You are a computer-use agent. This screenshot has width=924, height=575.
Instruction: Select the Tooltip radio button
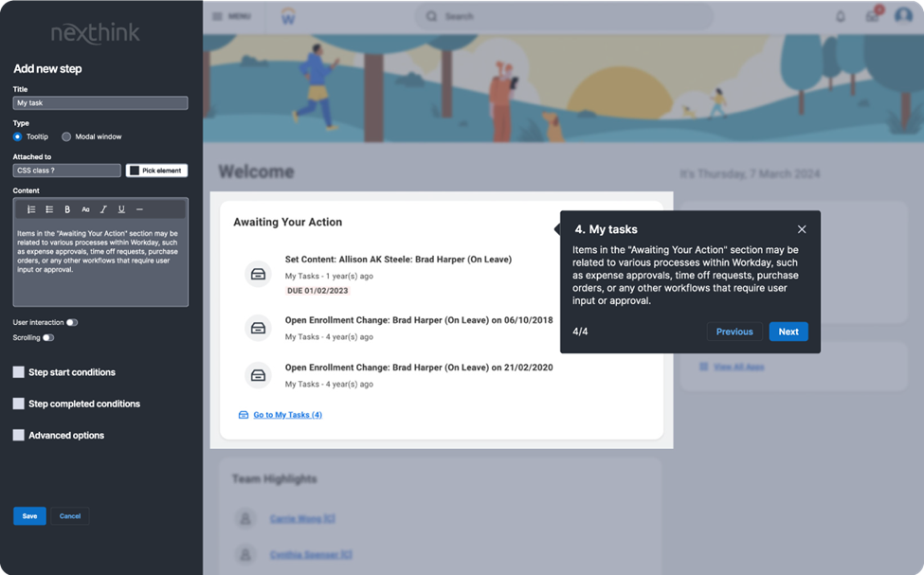point(18,136)
